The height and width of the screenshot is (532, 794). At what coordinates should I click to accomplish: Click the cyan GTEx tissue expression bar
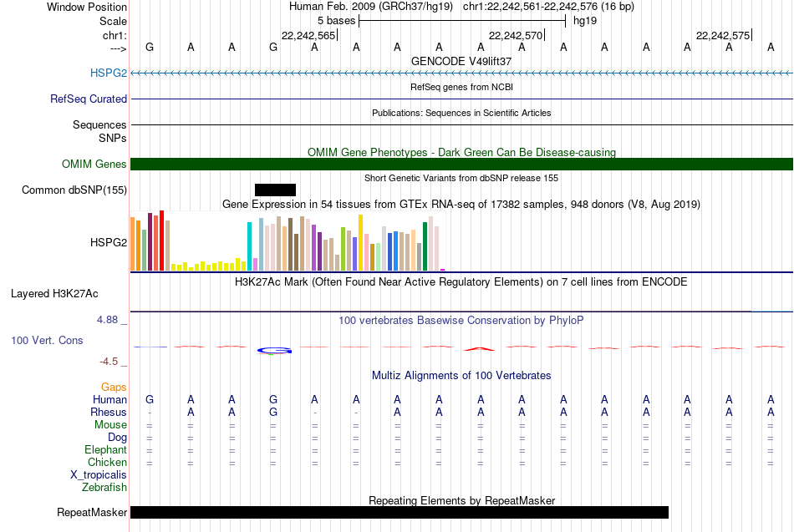[249, 246]
